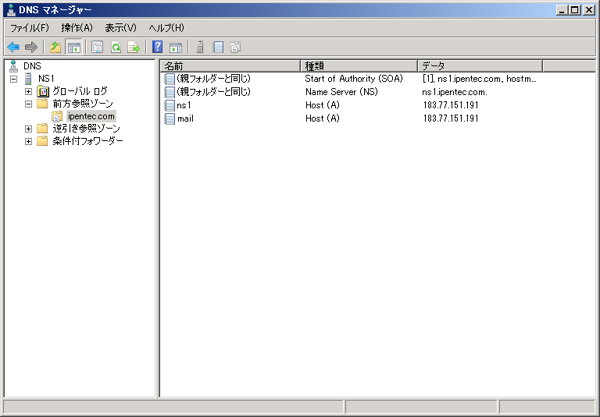Click SOA data beginning with [1]
This screenshot has width=600, height=417.
point(479,79)
